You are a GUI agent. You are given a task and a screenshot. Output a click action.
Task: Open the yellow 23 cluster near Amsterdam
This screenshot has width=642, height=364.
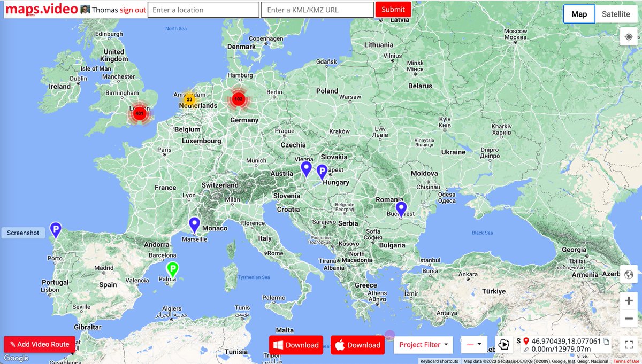coord(189,99)
